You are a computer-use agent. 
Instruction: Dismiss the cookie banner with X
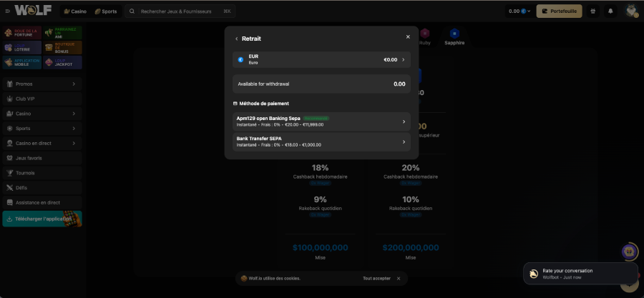click(x=399, y=278)
